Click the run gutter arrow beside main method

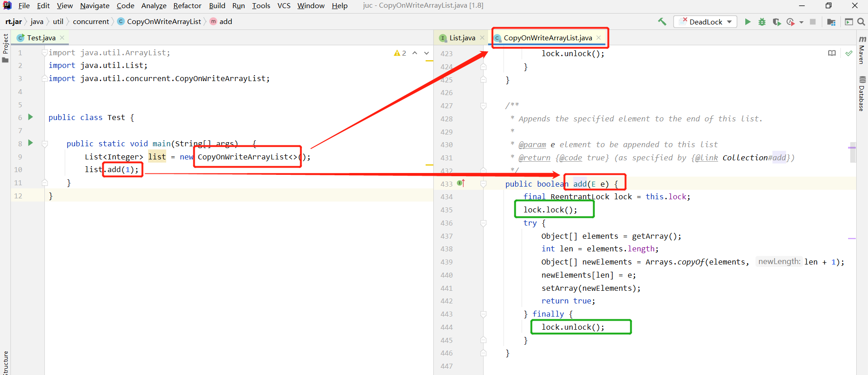coord(30,143)
